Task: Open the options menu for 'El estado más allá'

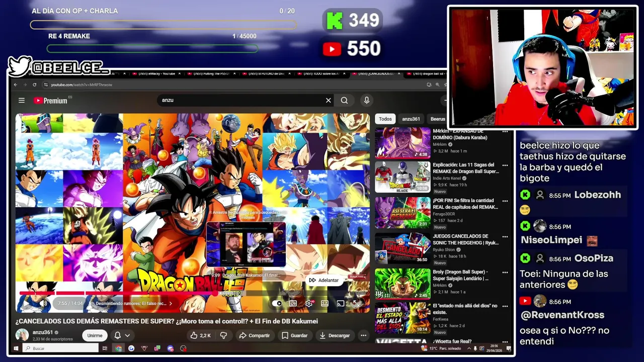Action: tap(505, 306)
